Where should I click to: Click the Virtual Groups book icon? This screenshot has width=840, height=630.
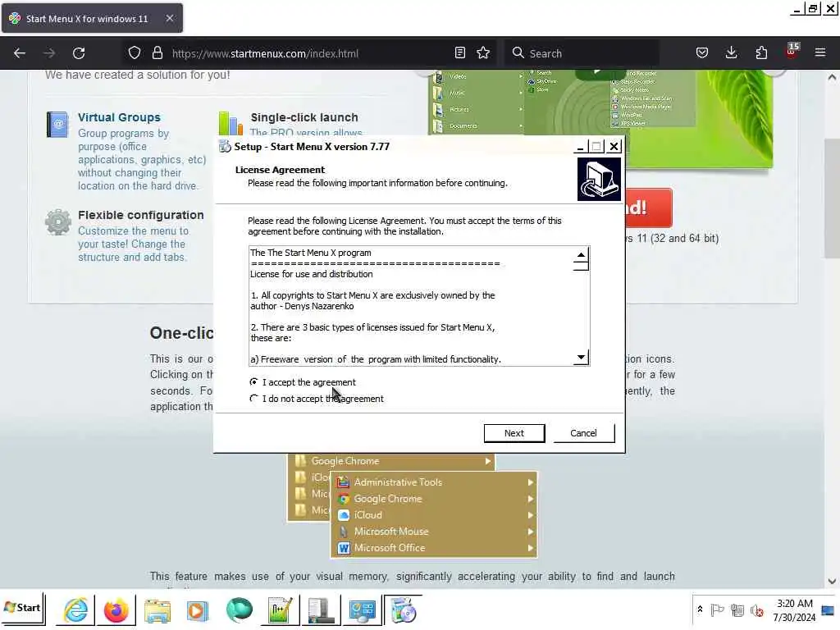[x=57, y=125]
